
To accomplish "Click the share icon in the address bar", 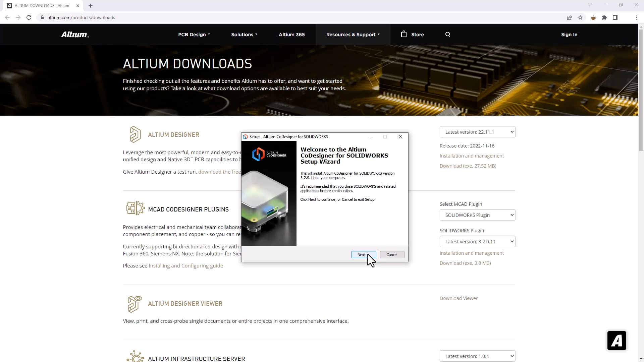I will tap(570, 17).
